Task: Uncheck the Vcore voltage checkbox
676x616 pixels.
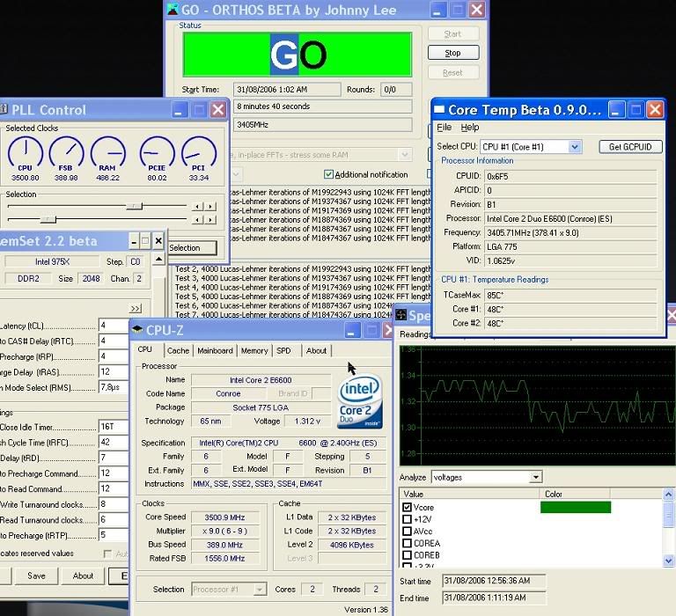Action: click(407, 508)
